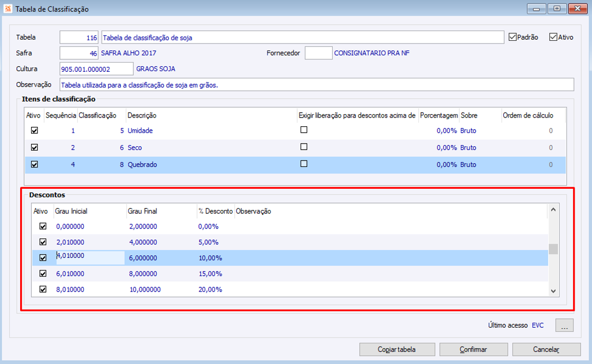Click the Confirmar button
592x364 pixels.
pyautogui.click(x=473, y=349)
